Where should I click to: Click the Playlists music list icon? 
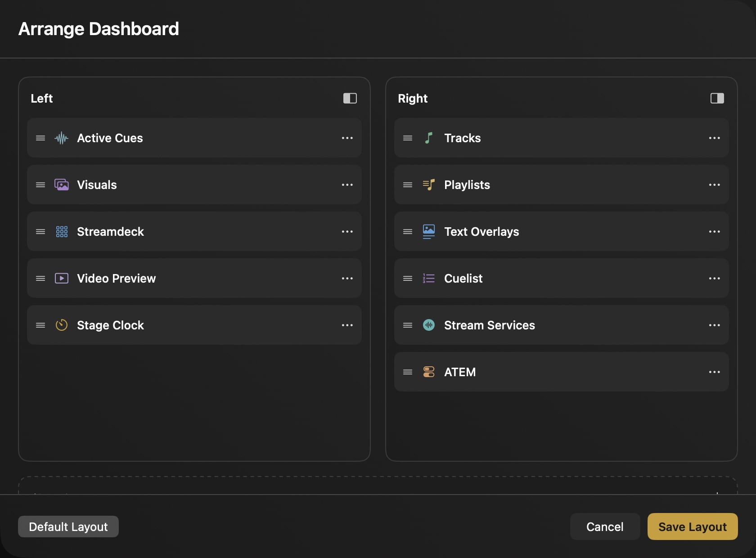point(429,185)
